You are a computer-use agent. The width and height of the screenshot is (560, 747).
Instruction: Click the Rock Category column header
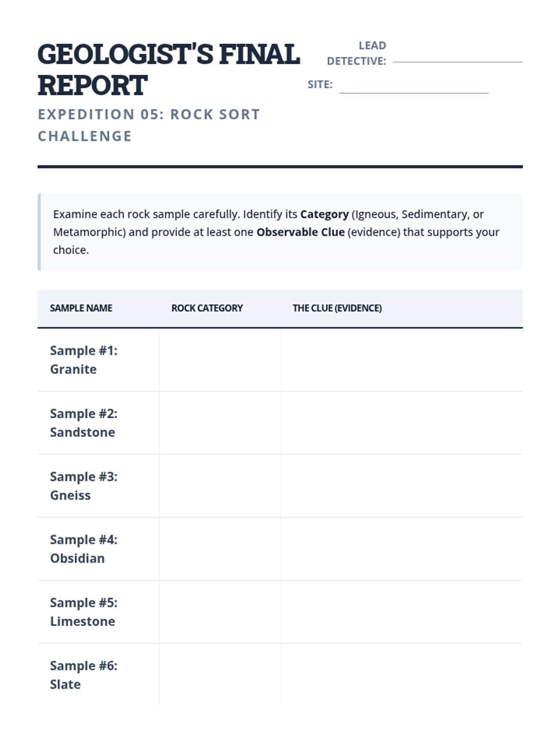[x=207, y=308]
